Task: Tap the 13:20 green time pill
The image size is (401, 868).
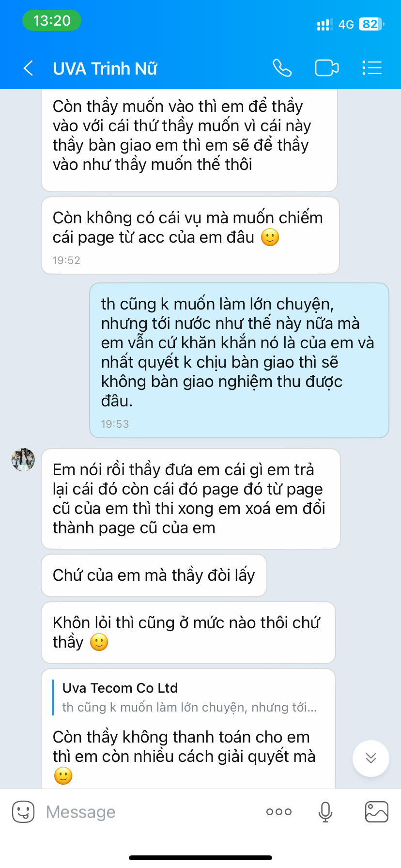Action: [x=52, y=21]
